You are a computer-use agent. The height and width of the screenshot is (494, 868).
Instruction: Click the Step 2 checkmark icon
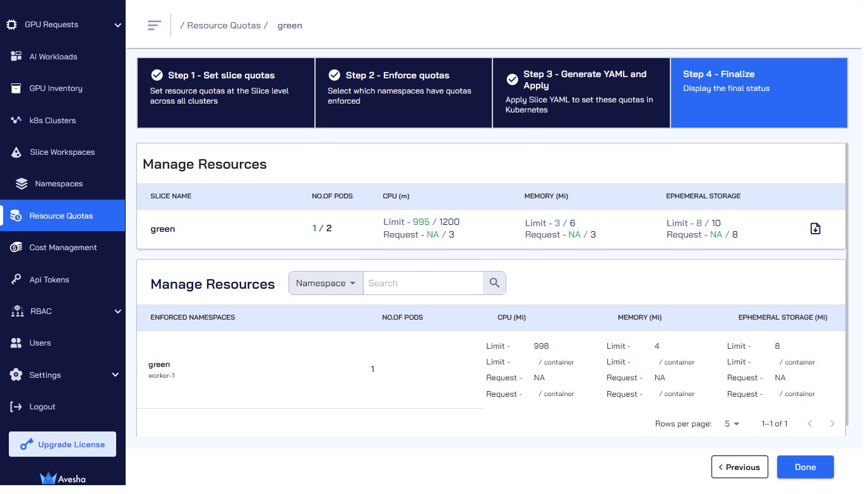[x=335, y=75]
